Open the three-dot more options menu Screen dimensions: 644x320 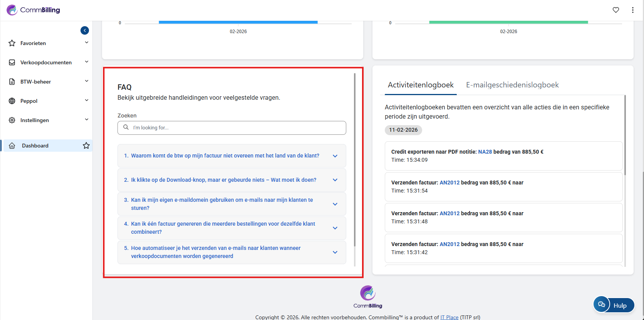click(633, 10)
